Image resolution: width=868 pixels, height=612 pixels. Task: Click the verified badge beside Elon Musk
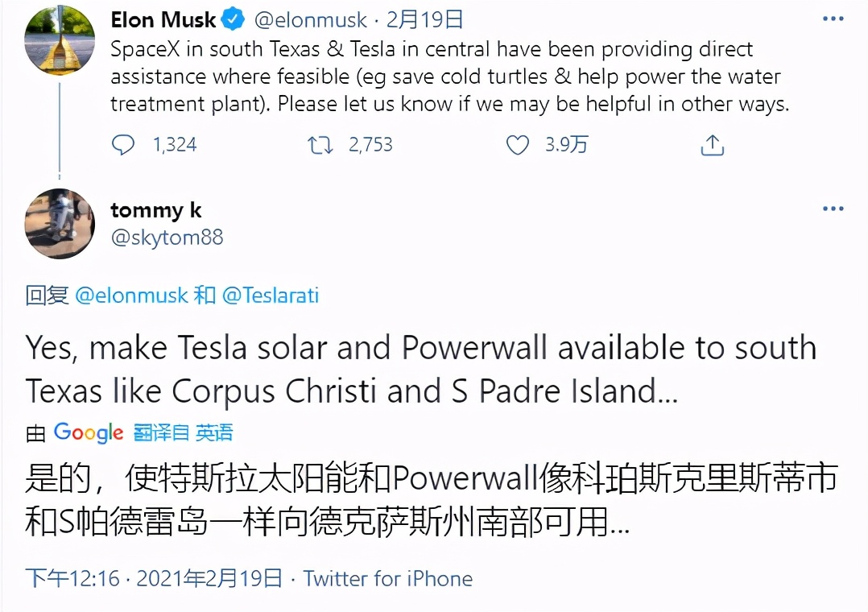click(232, 19)
